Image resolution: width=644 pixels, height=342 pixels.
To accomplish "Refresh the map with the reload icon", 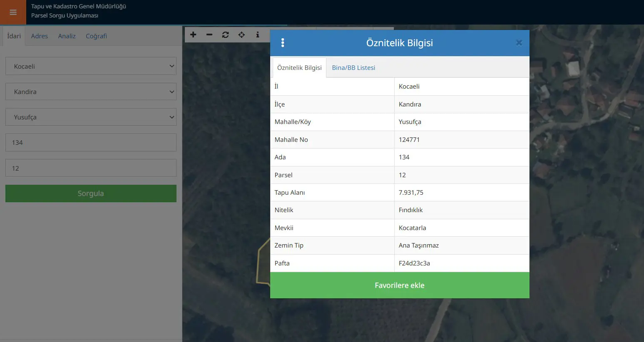I will point(226,35).
